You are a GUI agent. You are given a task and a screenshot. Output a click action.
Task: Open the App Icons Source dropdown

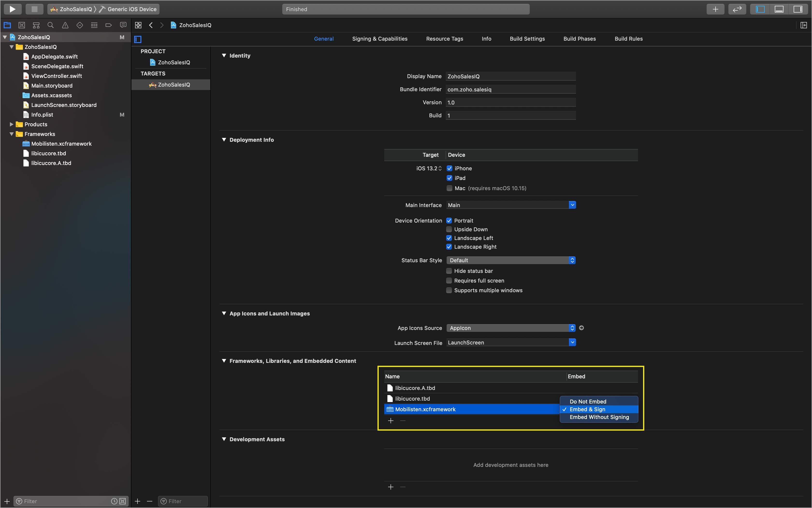511,328
